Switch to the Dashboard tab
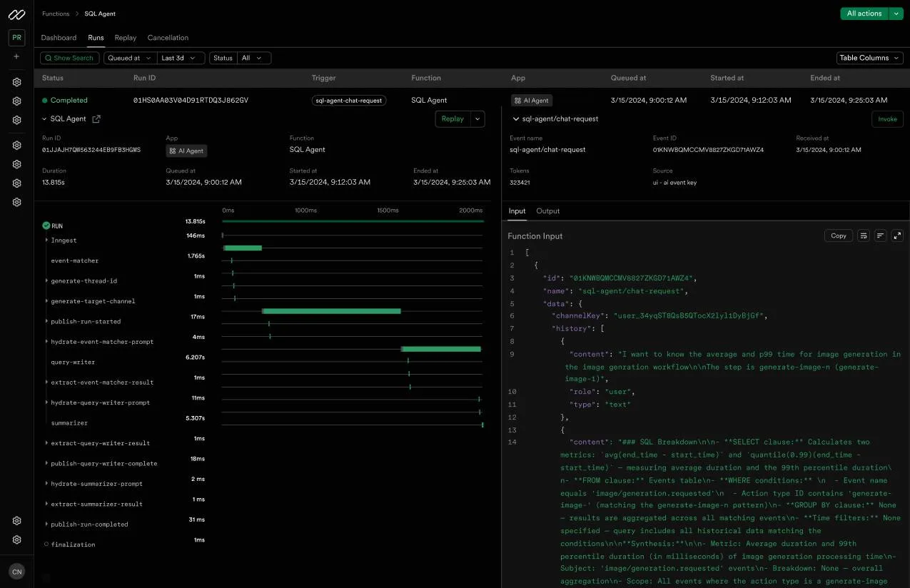The width and height of the screenshot is (910, 588). tap(59, 38)
